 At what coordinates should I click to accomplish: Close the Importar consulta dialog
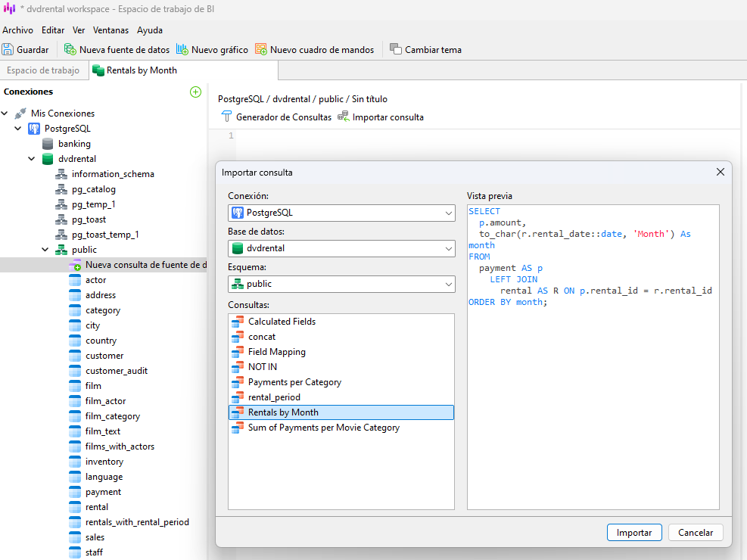[721, 172]
